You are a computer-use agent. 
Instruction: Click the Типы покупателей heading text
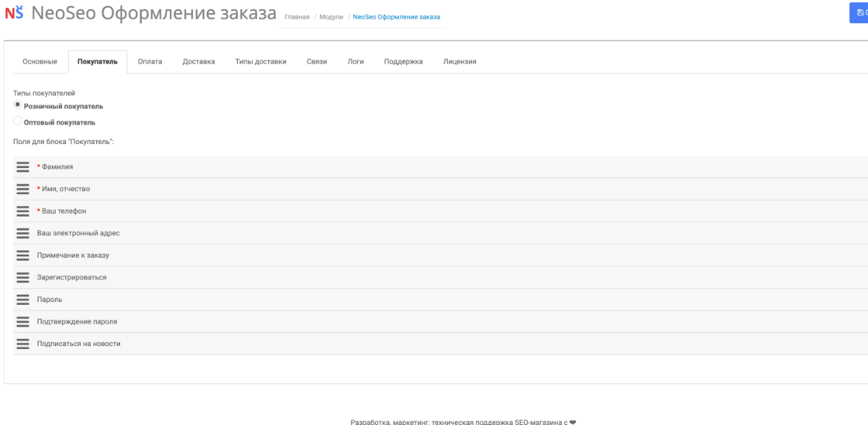[x=44, y=93]
